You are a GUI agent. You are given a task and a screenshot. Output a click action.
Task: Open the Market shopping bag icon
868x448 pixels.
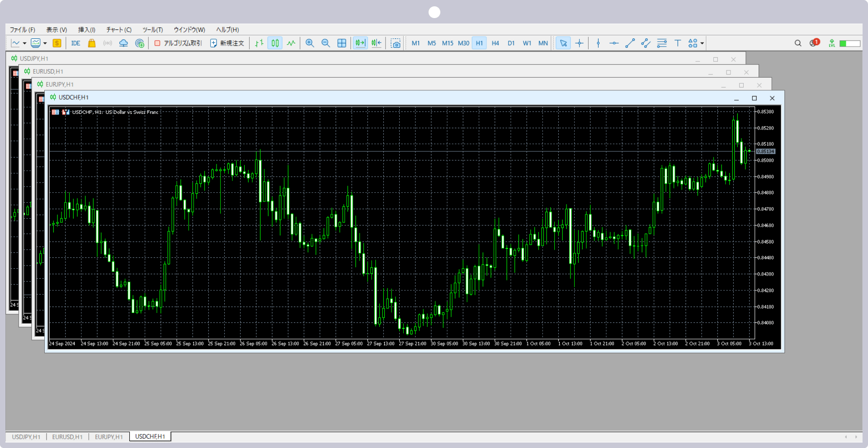pos(92,43)
